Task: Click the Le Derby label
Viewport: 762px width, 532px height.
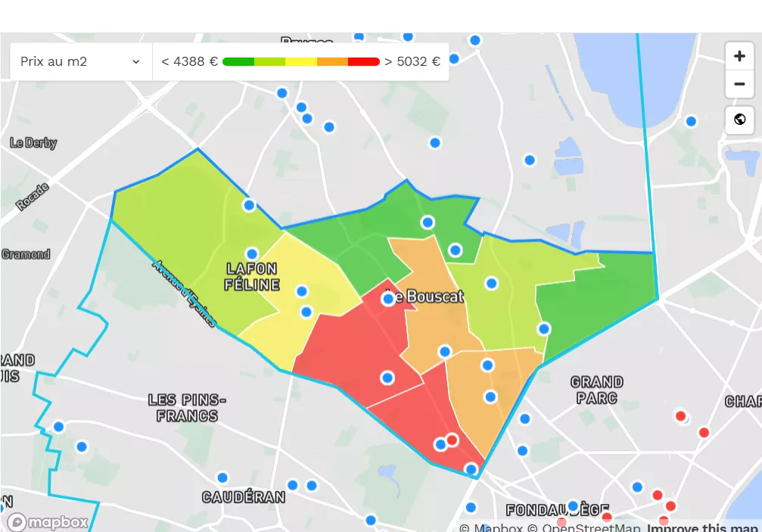Action: (33, 142)
